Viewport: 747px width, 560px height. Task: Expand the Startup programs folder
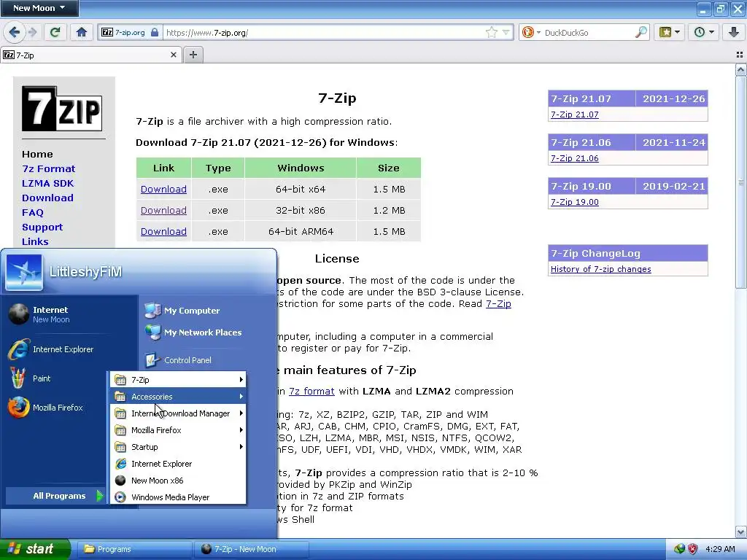tap(179, 447)
